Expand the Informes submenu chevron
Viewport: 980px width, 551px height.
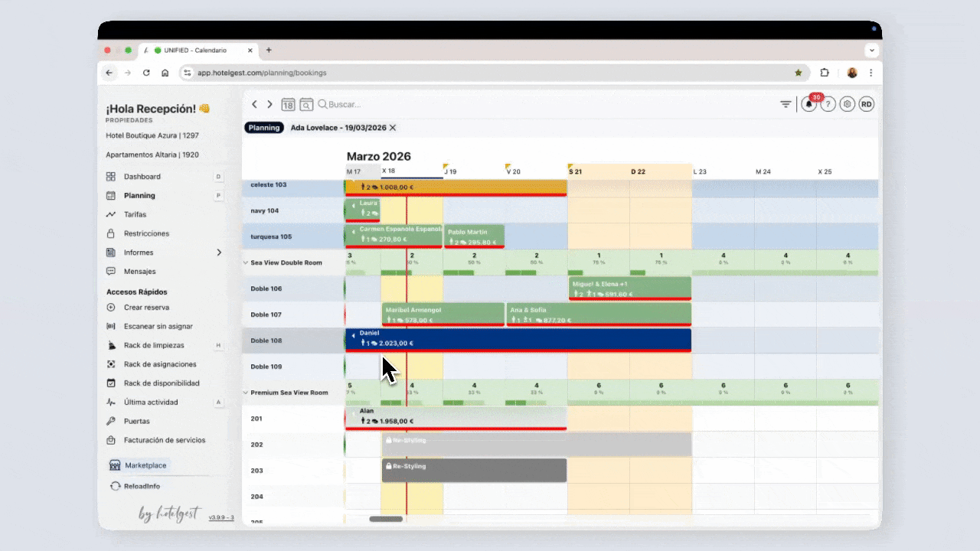(x=219, y=253)
